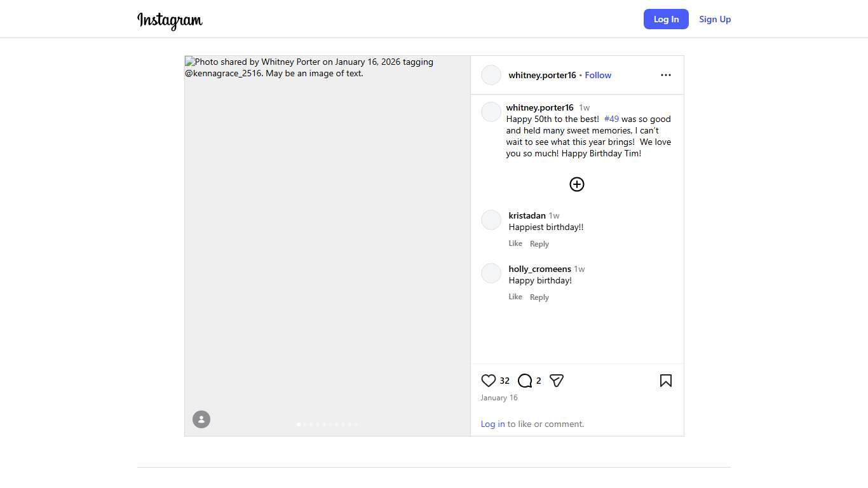Open the #49 hashtag link

(611, 119)
